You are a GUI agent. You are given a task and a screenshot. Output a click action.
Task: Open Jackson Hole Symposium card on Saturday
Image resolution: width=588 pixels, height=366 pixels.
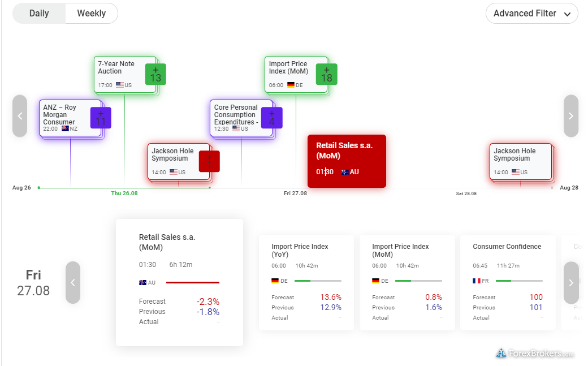tap(521, 161)
